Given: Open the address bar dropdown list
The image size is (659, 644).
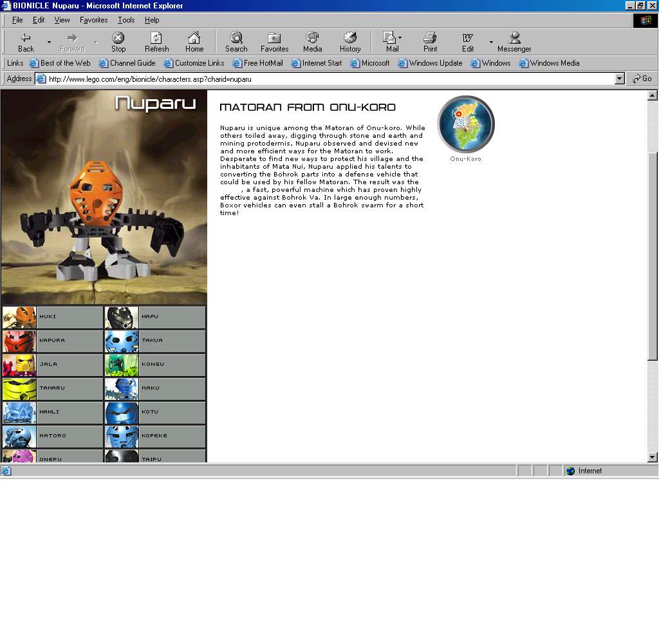Looking at the screenshot, I should (x=620, y=79).
